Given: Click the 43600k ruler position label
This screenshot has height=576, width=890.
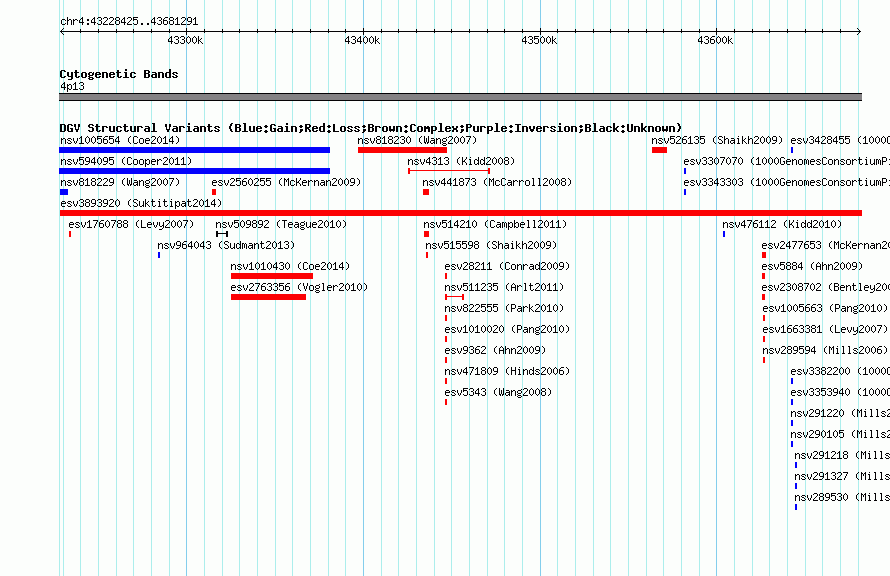Looking at the screenshot, I should coord(715,40).
